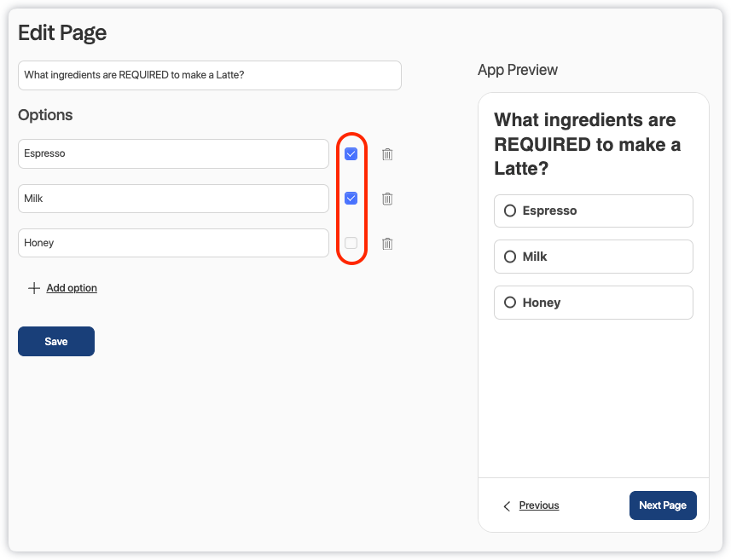Delete the Milk option with trash icon
The width and height of the screenshot is (731, 560).
point(387,199)
